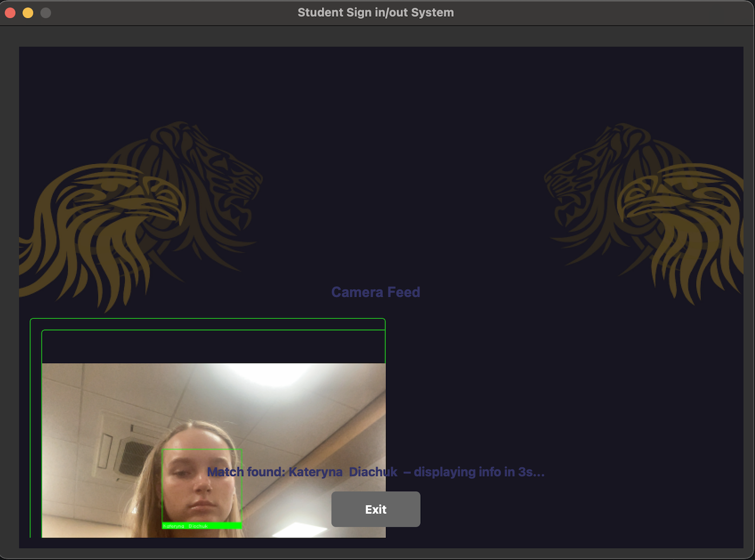Click the Exit button
The width and height of the screenshot is (755, 560).
(375, 509)
